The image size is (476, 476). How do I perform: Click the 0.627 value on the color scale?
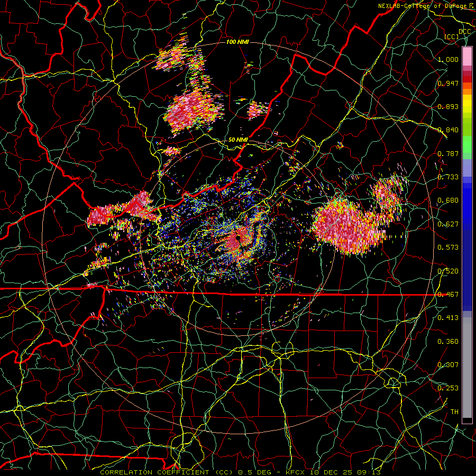(x=448, y=224)
